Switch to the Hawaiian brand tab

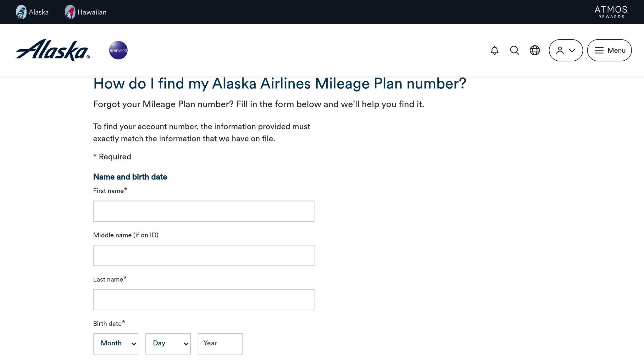pyautogui.click(x=86, y=12)
